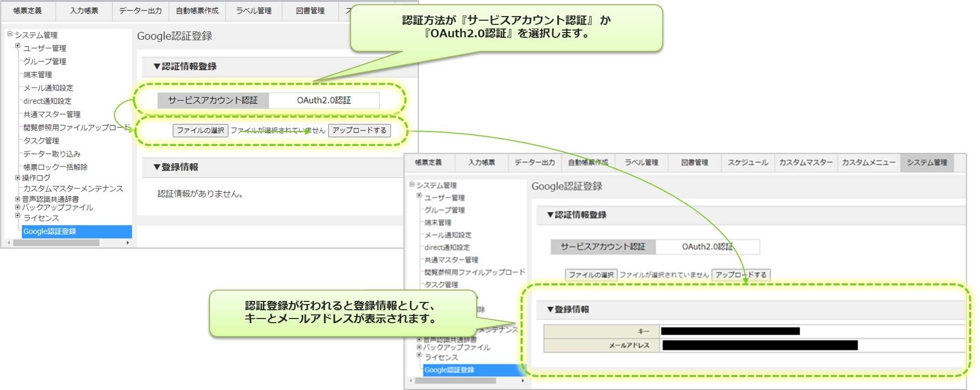The image size is (980, 390).
Task: Expand the 音声認識共通辞書 node in left window
Action: [18, 199]
